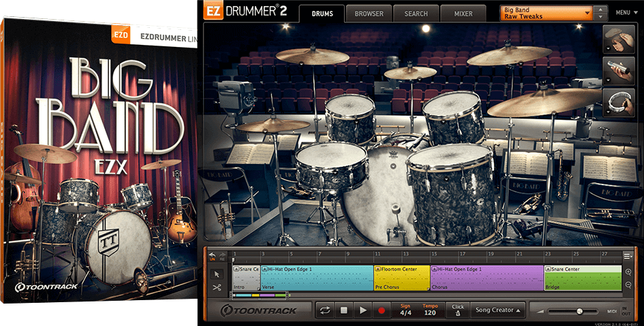The width and height of the screenshot is (644, 326).
Task: Open the shaker pad dropdown arrow
Action: 608,80
